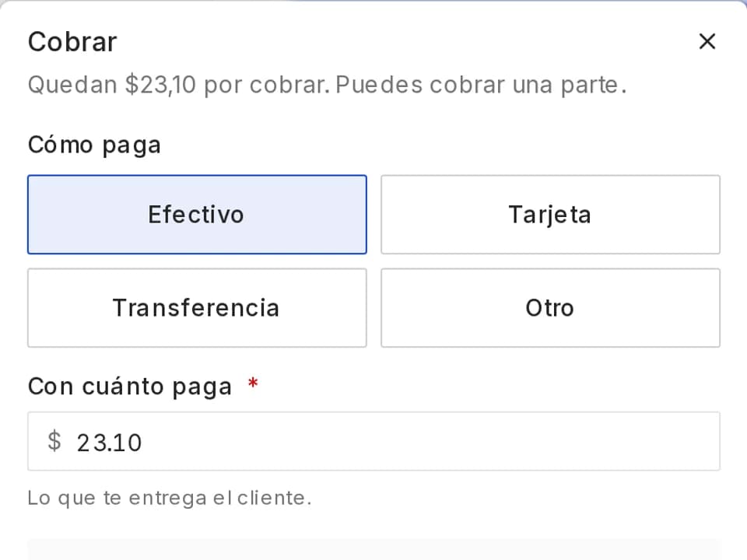
Task: Focus the Con cuánto paga amount field
Action: pos(373,442)
